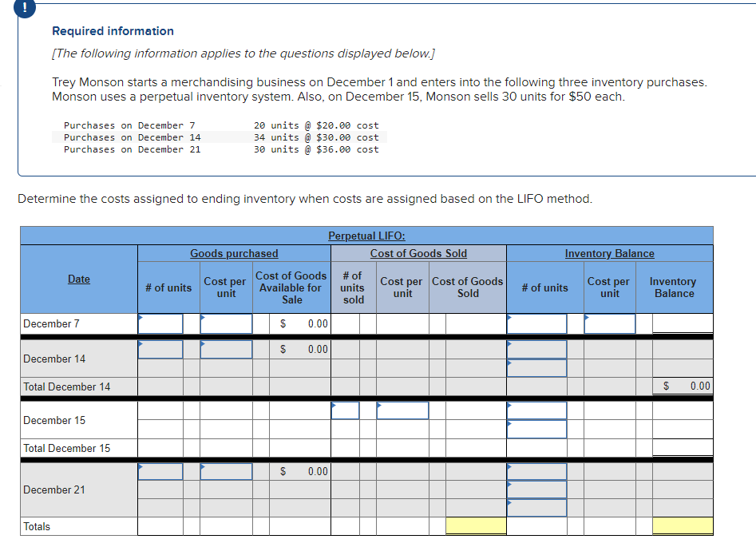Click December 7 inventory balance cost per unit field

(x=609, y=323)
